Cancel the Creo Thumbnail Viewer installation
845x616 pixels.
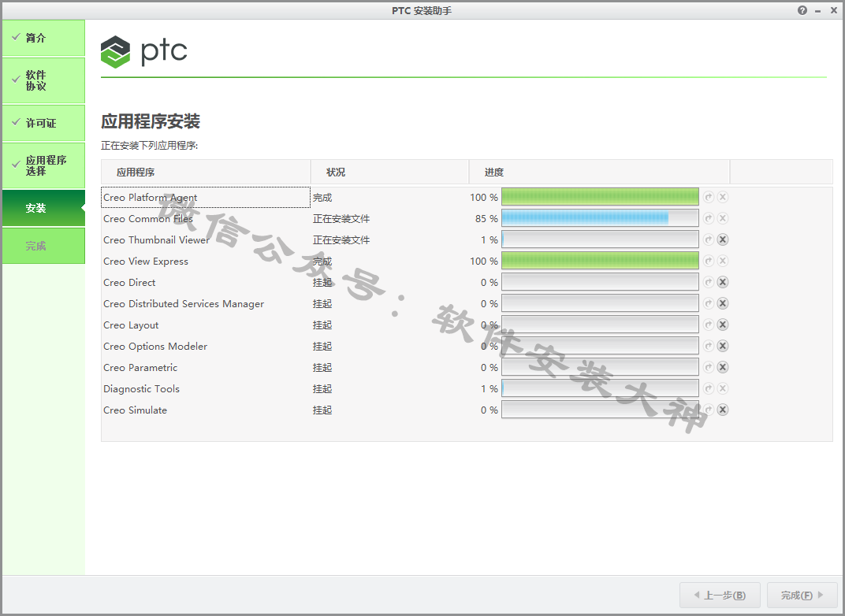coord(722,239)
